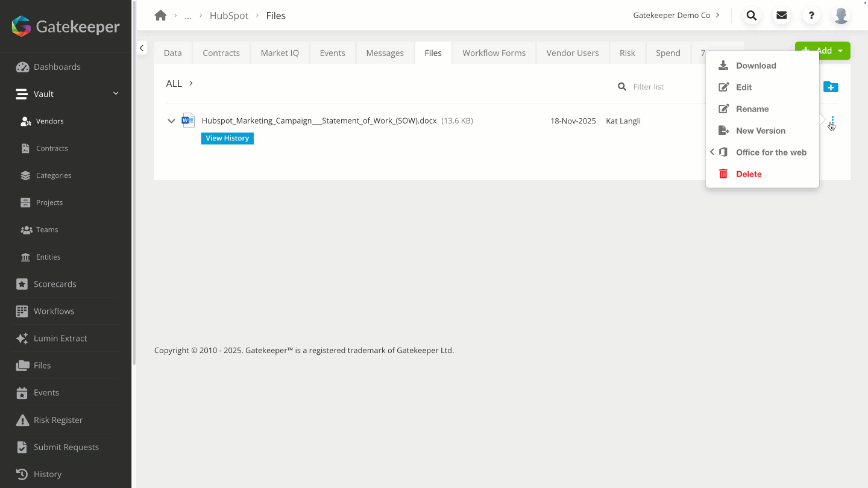Image resolution: width=868 pixels, height=488 pixels.
Task: Click the Filter list input field
Action: (663, 87)
